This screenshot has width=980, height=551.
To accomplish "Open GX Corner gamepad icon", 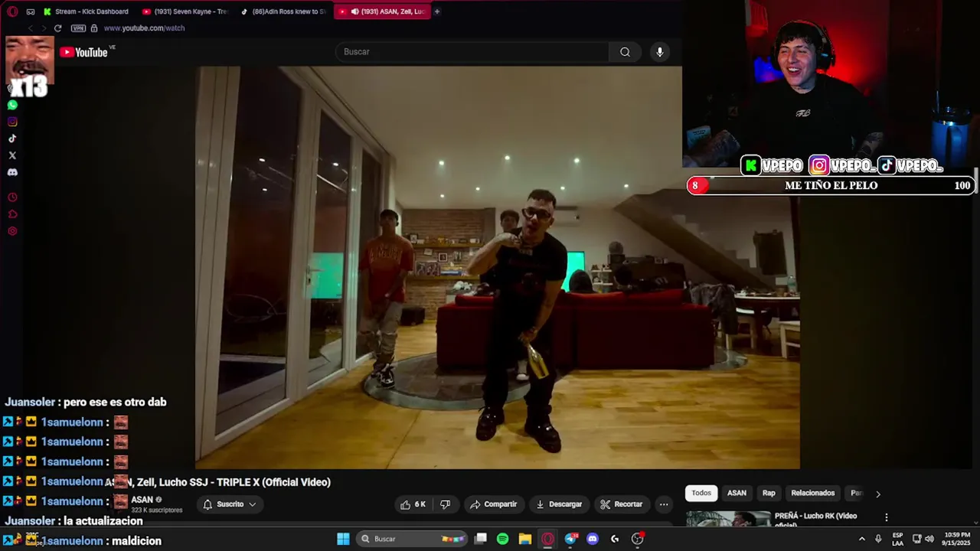I will pos(31,11).
